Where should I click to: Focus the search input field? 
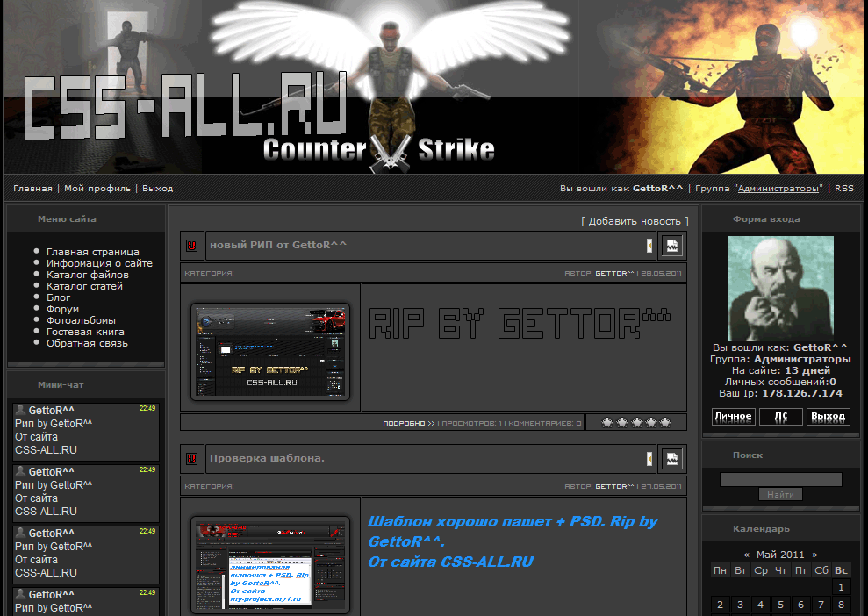point(780,479)
